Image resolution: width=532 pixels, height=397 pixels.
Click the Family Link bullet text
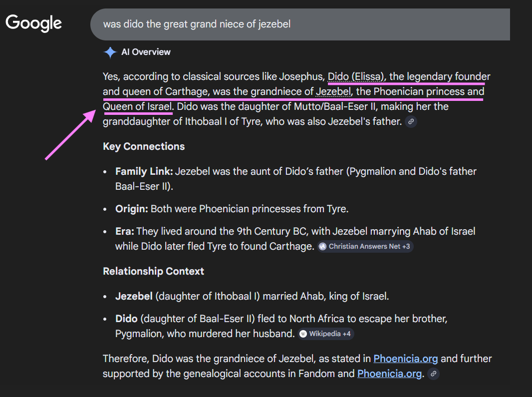point(296,179)
